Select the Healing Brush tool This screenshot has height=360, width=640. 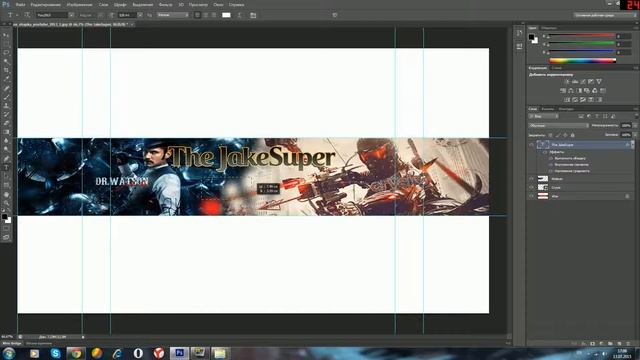pos(6,88)
